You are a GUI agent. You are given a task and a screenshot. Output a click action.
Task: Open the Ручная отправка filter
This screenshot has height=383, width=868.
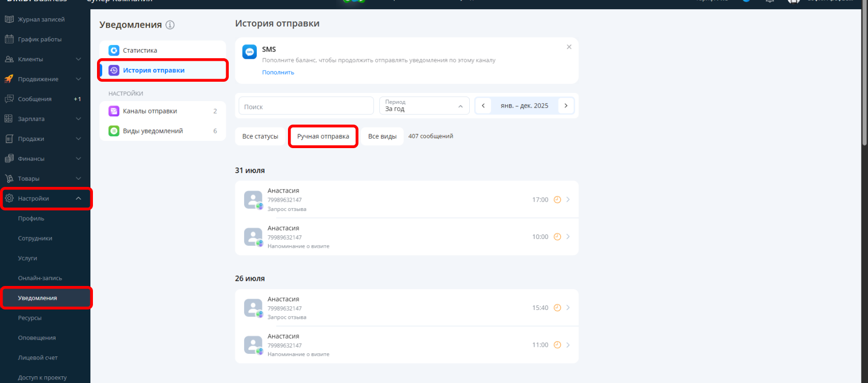click(x=323, y=136)
